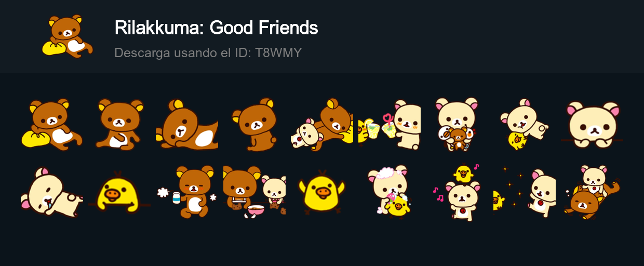This screenshot has width=644, height=266.
Task: Choose two bears eating cookies sticker
Action: click(x=254, y=192)
